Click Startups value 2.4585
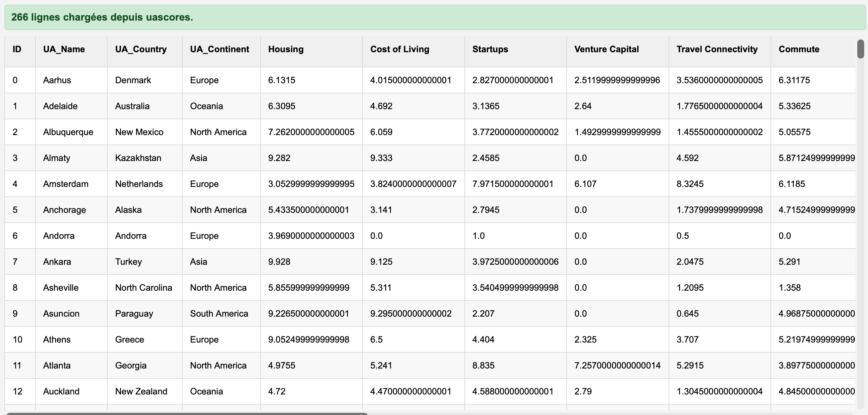This screenshot has width=868, height=415. (516, 158)
